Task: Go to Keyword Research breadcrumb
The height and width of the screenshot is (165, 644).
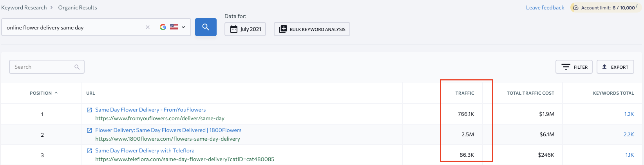Action: pos(24,7)
